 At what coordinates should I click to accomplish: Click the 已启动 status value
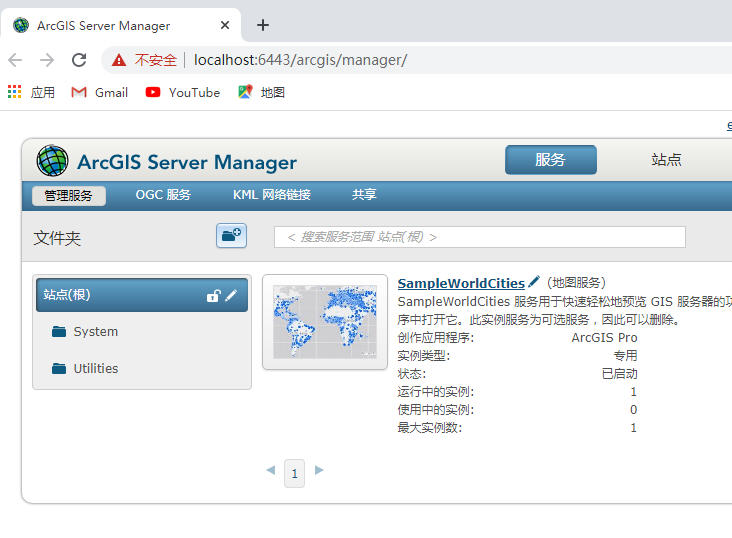619,374
